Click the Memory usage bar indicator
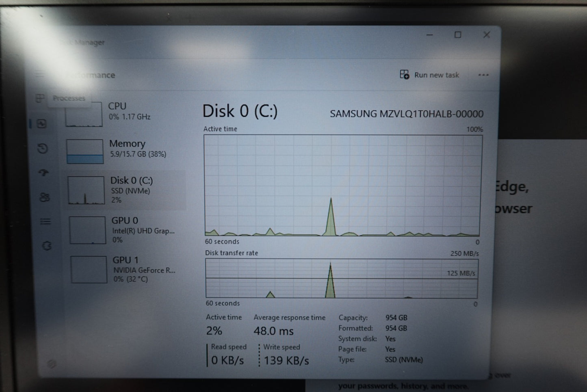 click(84, 158)
